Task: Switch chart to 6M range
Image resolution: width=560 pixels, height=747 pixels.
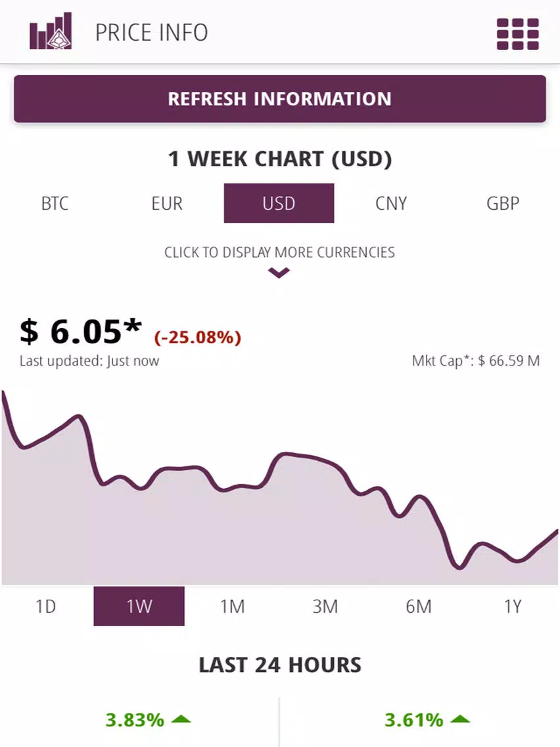Action: click(x=419, y=606)
